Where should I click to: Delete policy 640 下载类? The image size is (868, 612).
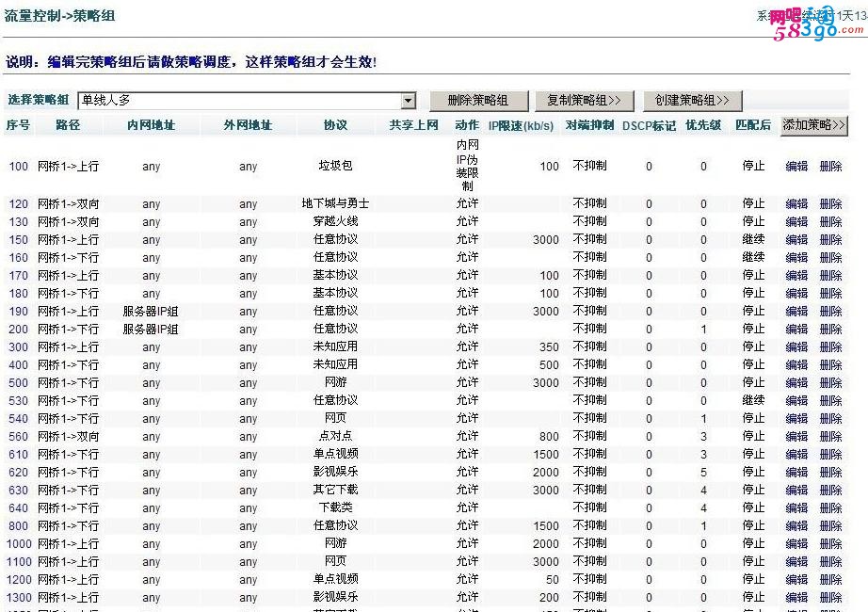830,507
